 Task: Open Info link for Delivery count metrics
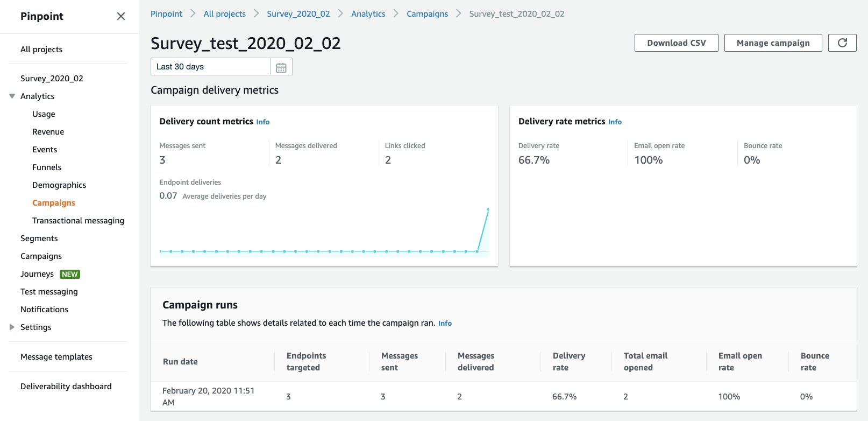point(263,122)
